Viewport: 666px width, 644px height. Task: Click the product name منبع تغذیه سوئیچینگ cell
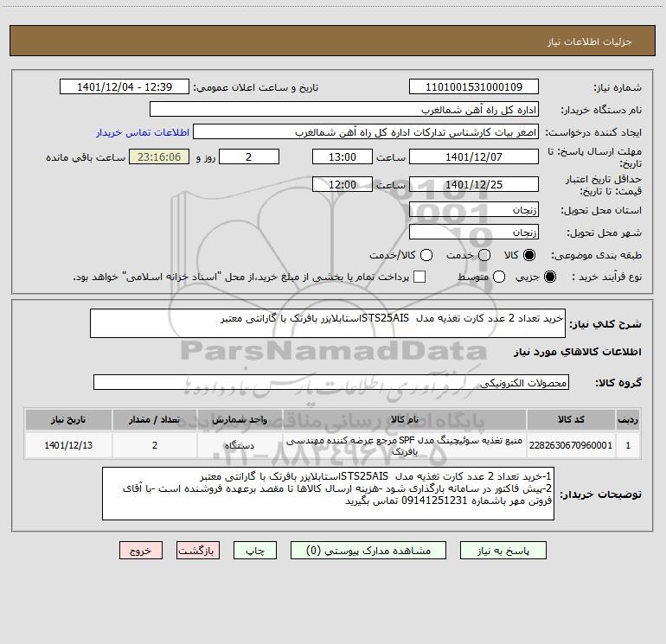point(405,445)
